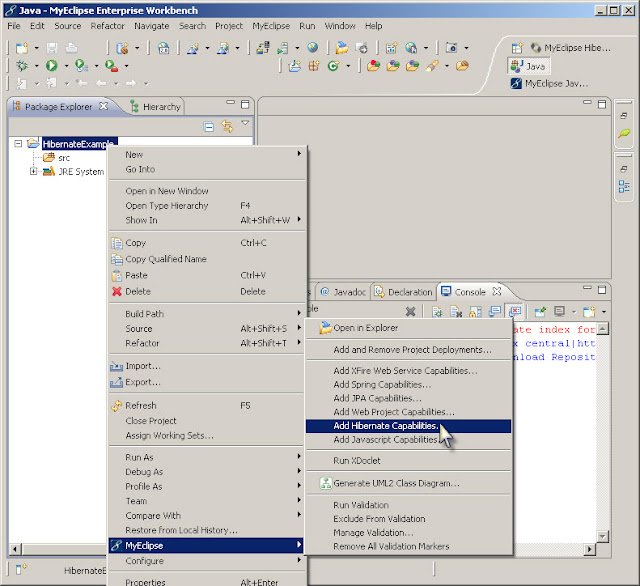Collapse the HibernateExample project node

coord(18,144)
